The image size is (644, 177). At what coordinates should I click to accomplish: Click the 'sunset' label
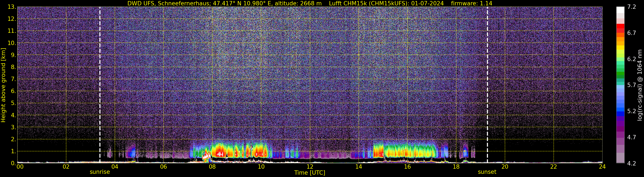pos(487,172)
